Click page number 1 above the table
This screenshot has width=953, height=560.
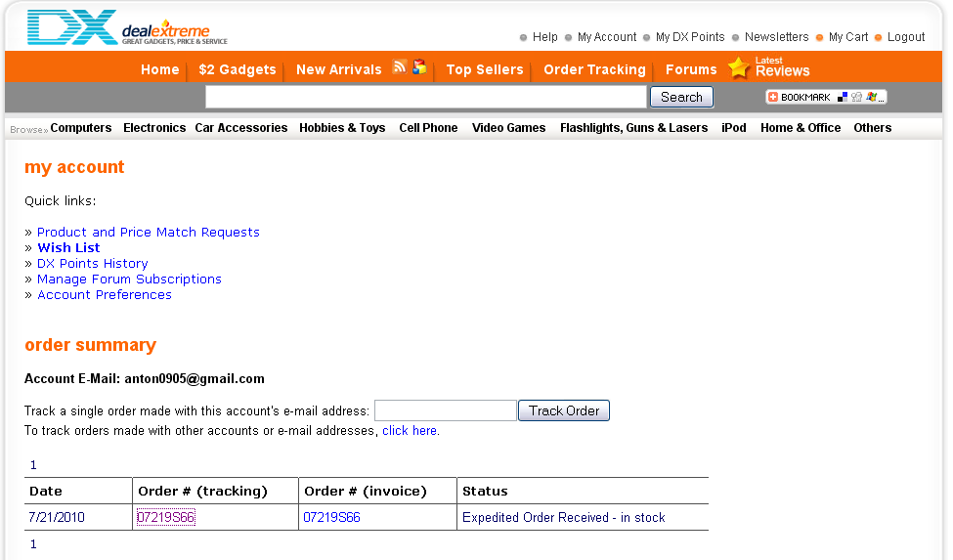tap(33, 465)
